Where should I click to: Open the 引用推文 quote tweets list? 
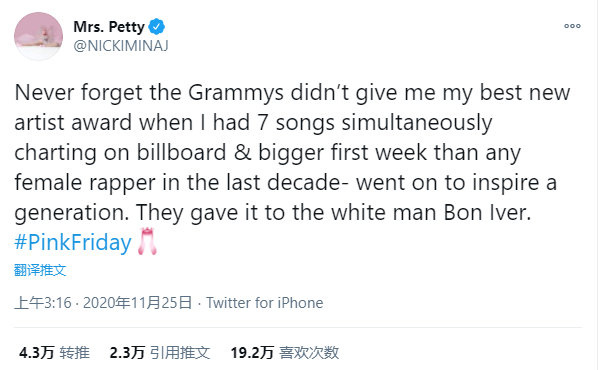click(x=180, y=352)
